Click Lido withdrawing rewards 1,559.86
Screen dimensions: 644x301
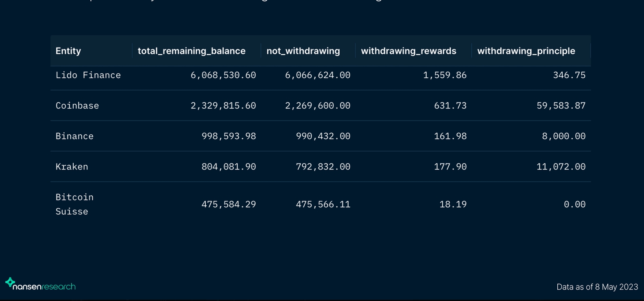(x=445, y=75)
